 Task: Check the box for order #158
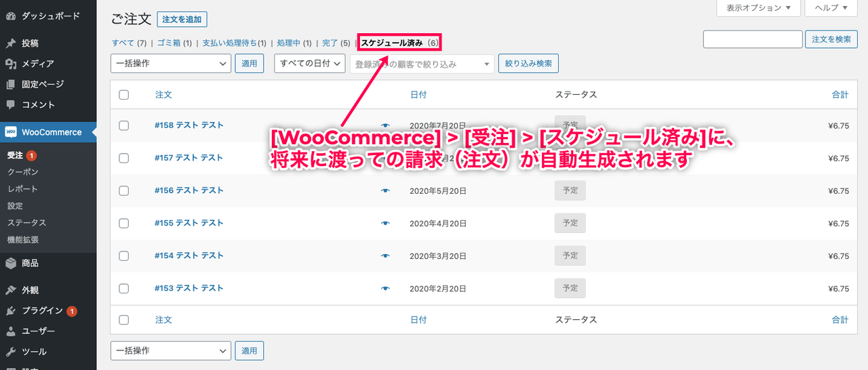point(123,125)
